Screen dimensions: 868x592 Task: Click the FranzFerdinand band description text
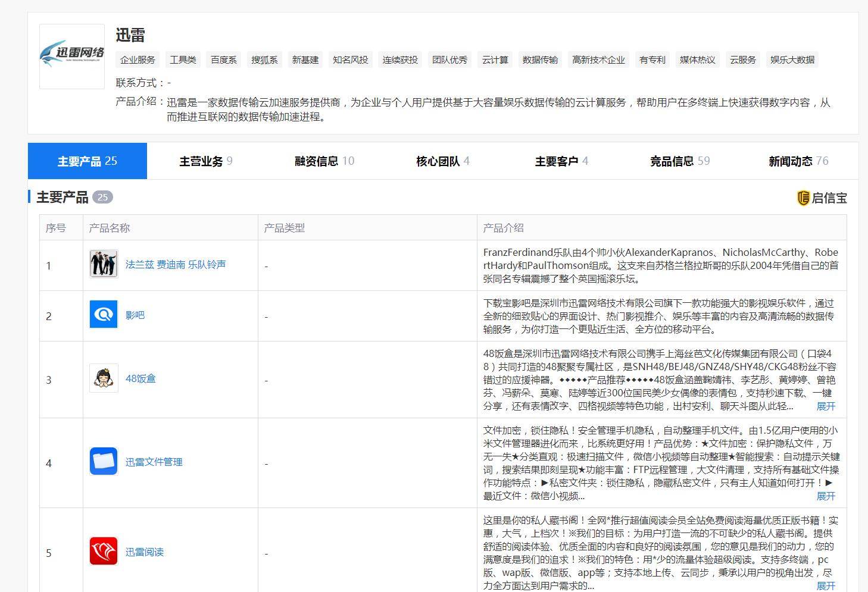(x=661, y=265)
